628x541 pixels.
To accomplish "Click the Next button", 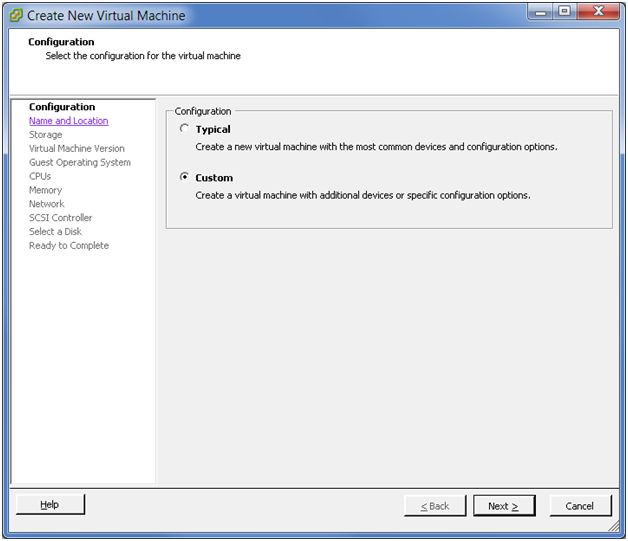I will coord(504,506).
